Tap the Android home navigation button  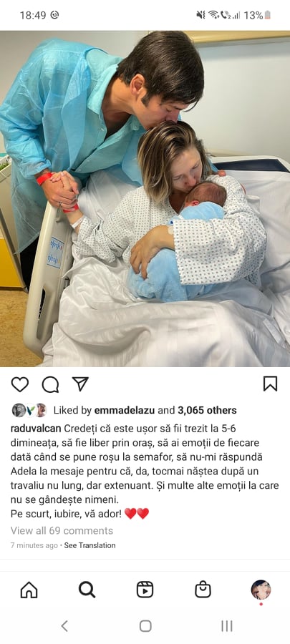click(145, 626)
